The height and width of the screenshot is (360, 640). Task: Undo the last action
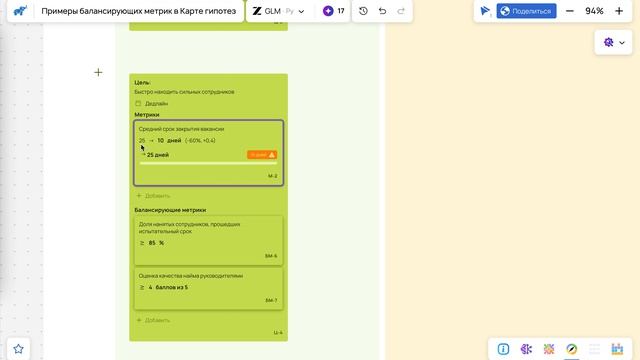coord(382,11)
